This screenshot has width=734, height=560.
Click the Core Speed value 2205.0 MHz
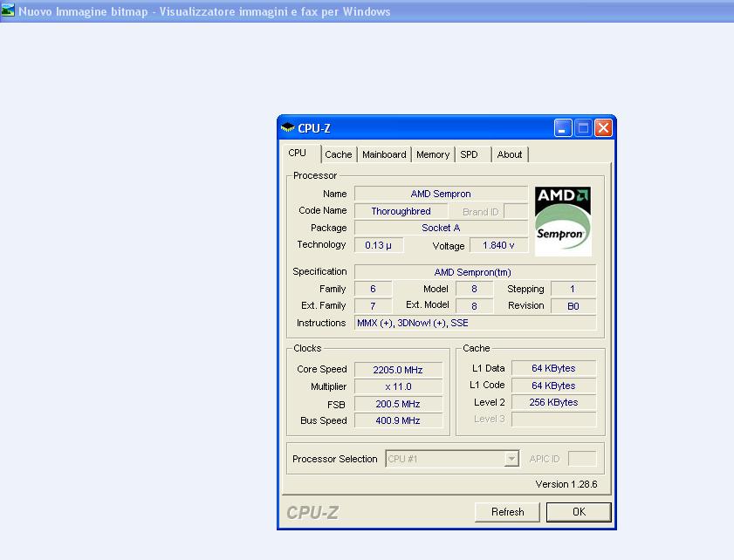pos(398,370)
